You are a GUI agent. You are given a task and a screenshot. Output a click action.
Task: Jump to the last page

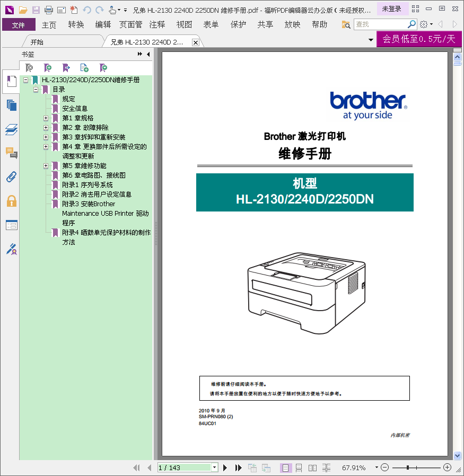pyautogui.click(x=239, y=468)
